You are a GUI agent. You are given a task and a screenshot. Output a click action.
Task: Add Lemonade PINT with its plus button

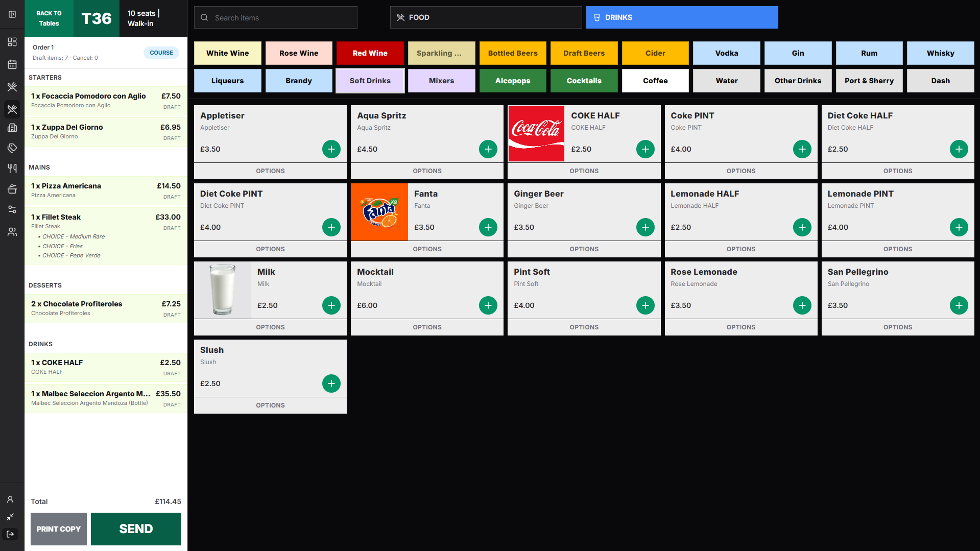pos(959,227)
